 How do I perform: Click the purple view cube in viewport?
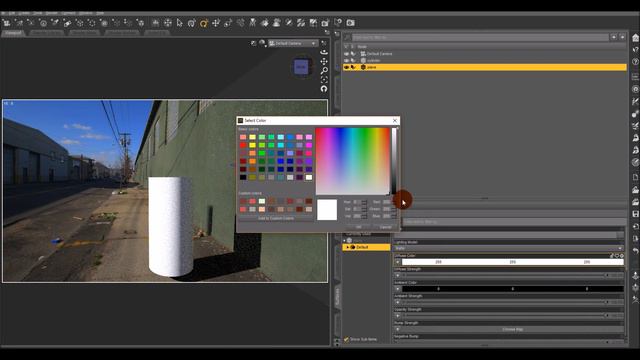click(x=302, y=67)
